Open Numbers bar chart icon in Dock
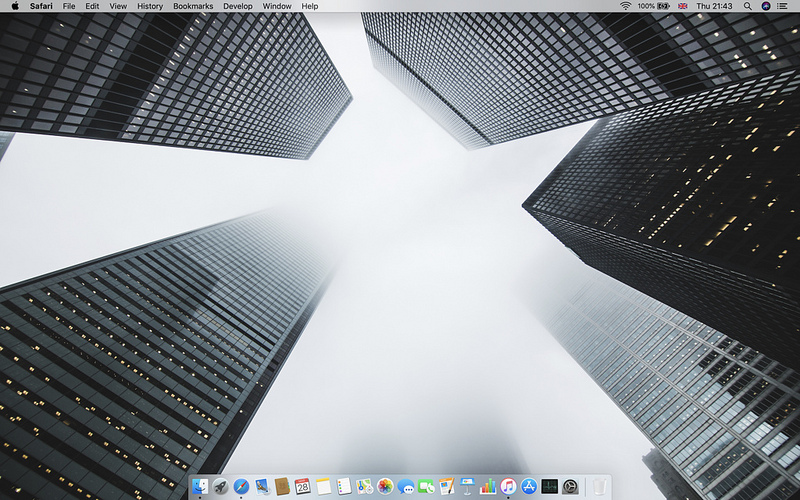This screenshot has height=500, width=800. coord(488,486)
